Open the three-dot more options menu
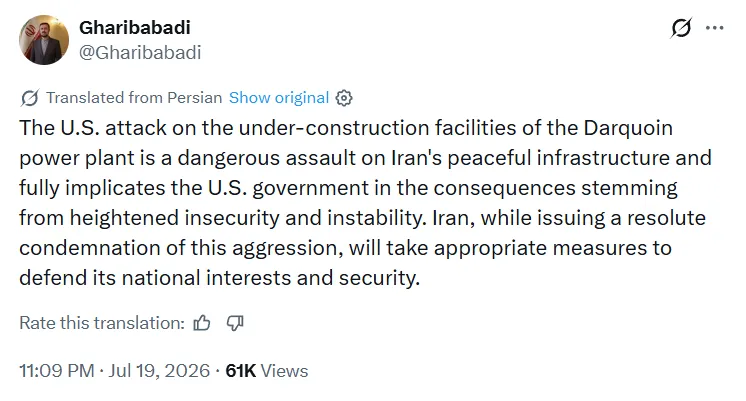746x401 pixels. click(715, 28)
